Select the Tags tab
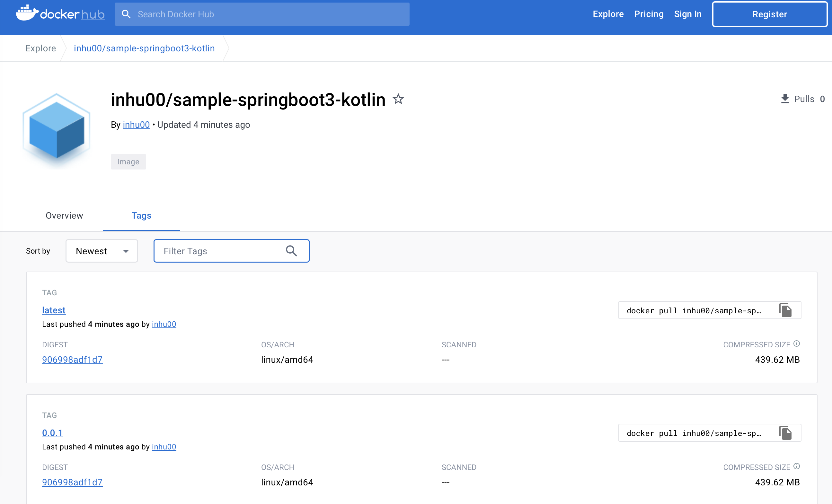The width and height of the screenshot is (832, 504). [141, 216]
